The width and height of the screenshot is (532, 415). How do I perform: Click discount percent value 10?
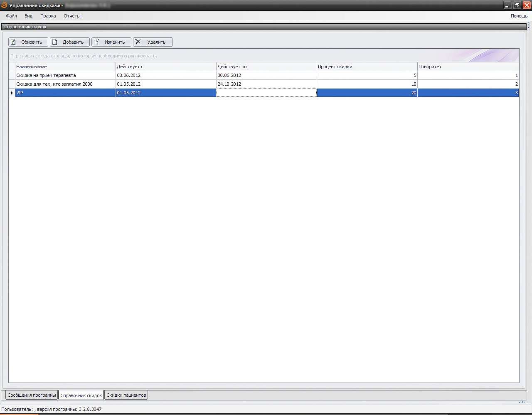click(x=367, y=84)
